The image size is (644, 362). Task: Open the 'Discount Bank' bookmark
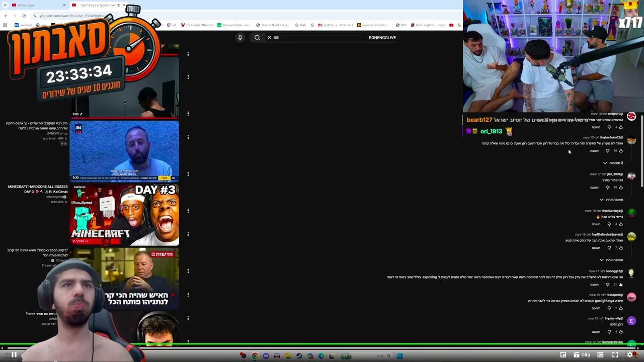234,25
